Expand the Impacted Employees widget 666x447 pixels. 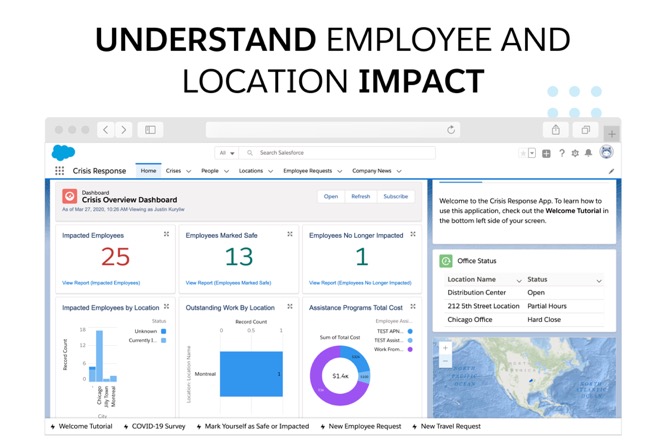[x=166, y=234]
